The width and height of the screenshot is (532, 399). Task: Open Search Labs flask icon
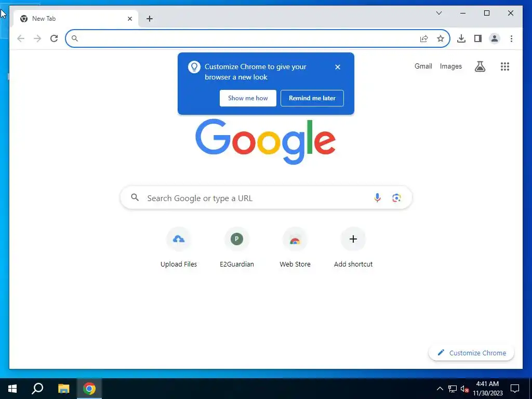pos(480,66)
